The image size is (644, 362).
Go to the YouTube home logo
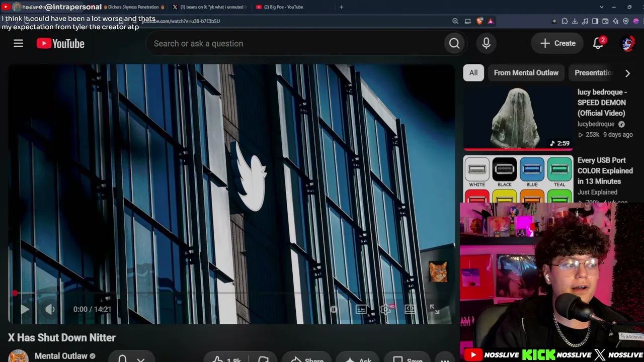coord(60,44)
